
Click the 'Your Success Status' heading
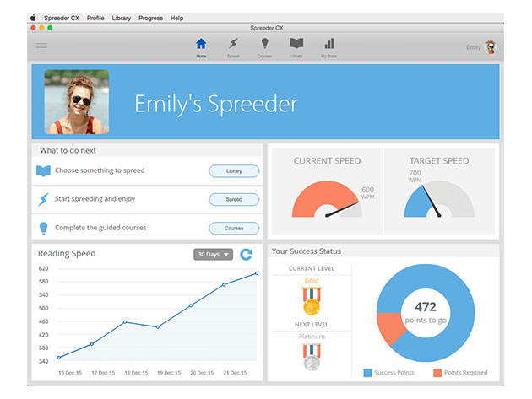[x=307, y=251]
